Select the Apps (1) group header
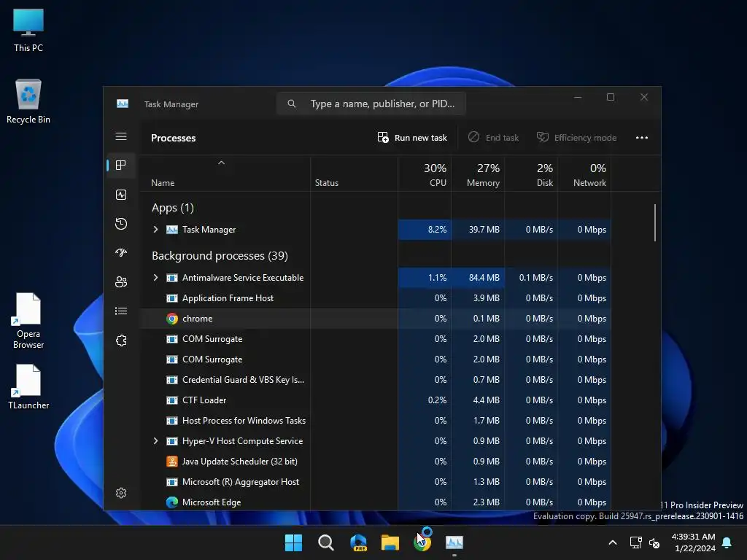Viewport: 747px width, 560px height. click(x=172, y=208)
